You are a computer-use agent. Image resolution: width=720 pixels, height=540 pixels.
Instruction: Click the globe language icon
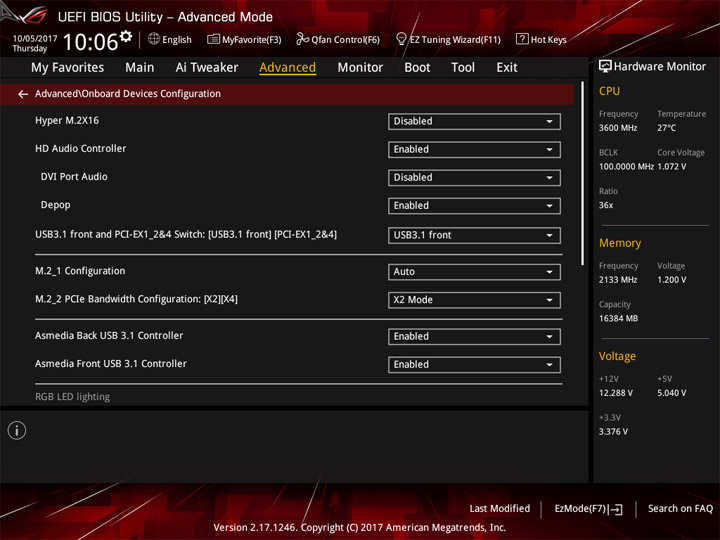click(154, 39)
